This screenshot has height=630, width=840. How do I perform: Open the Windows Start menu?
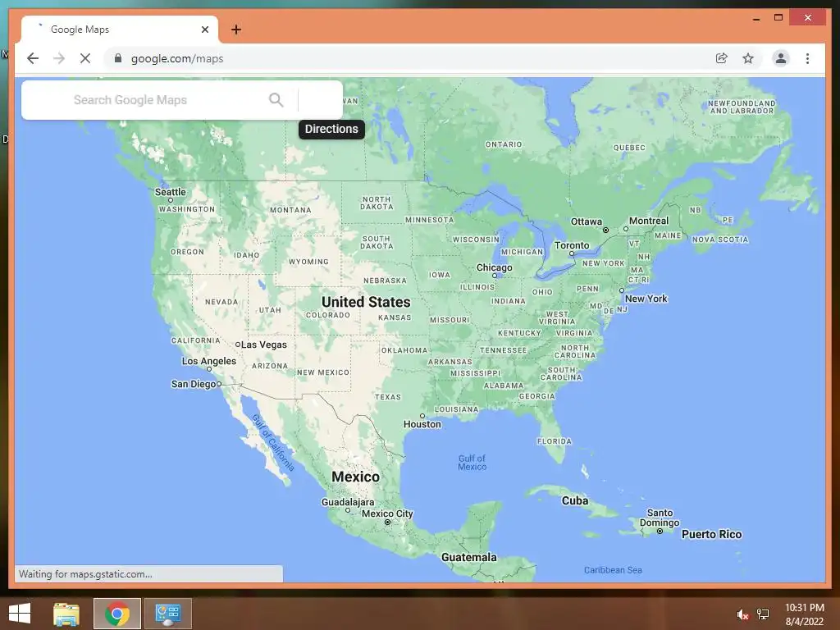(x=20, y=614)
